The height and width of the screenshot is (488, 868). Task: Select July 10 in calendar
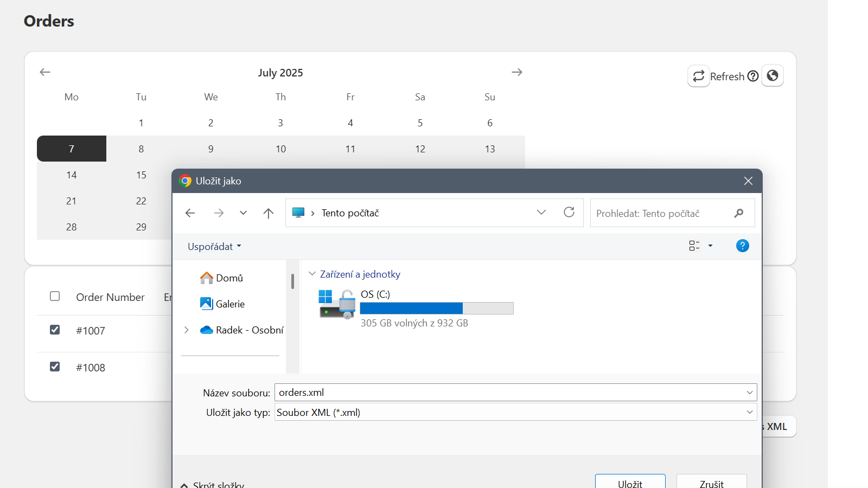click(x=280, y=149)
